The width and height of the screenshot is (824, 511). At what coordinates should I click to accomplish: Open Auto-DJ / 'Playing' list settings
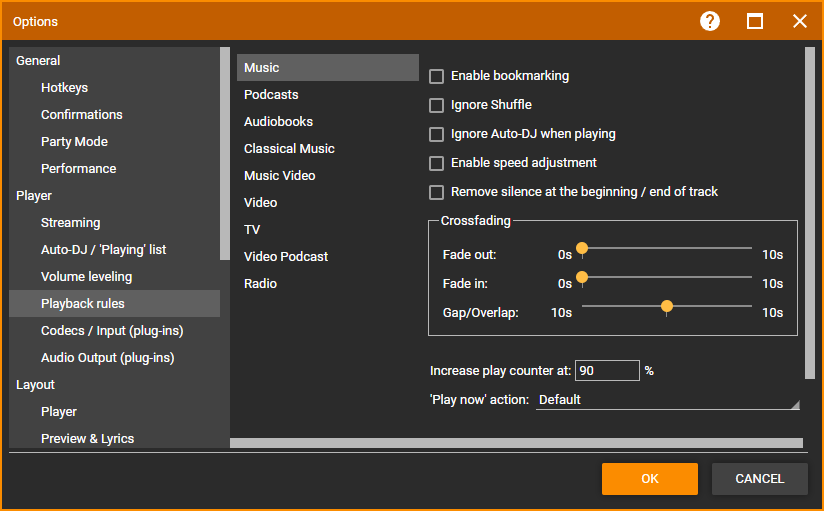pos(115,250)
